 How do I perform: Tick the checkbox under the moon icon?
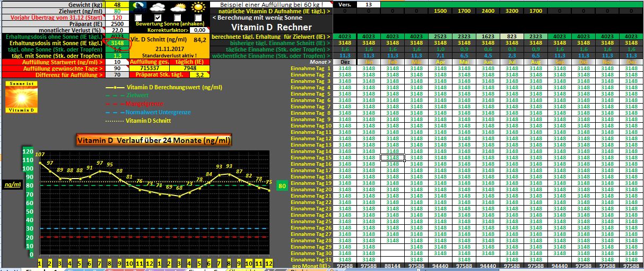click(x=138, y=18)
